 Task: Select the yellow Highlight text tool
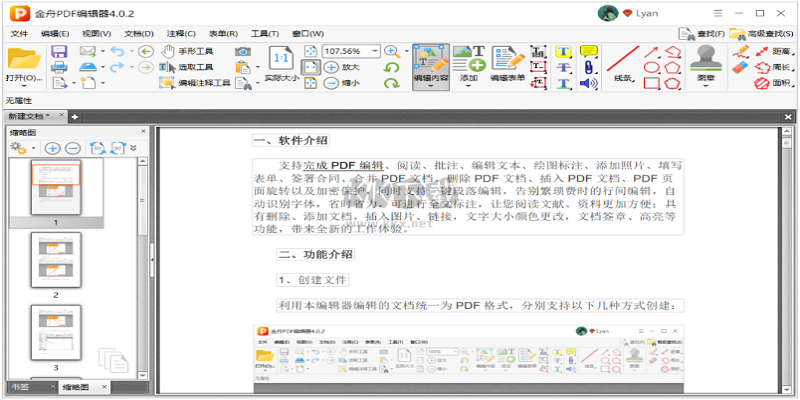coord(563,52)
